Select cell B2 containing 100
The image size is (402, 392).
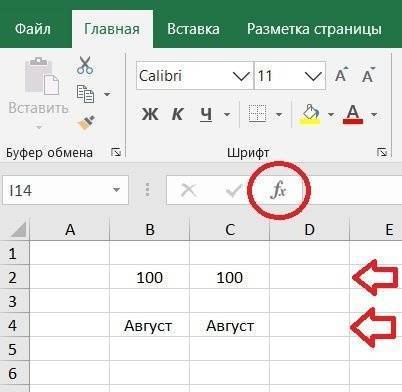(150, 277)
